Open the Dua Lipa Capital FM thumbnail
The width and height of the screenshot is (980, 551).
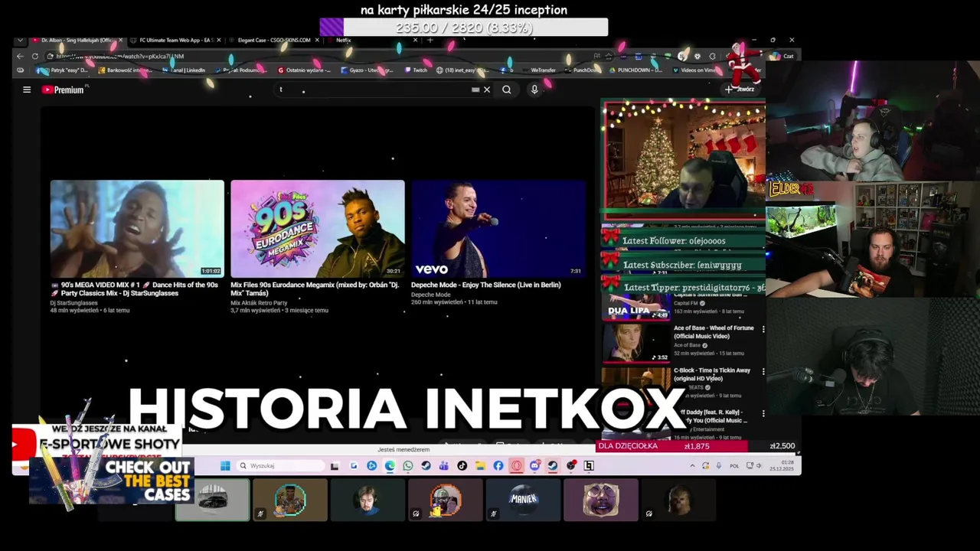click(x=635, y=306)
